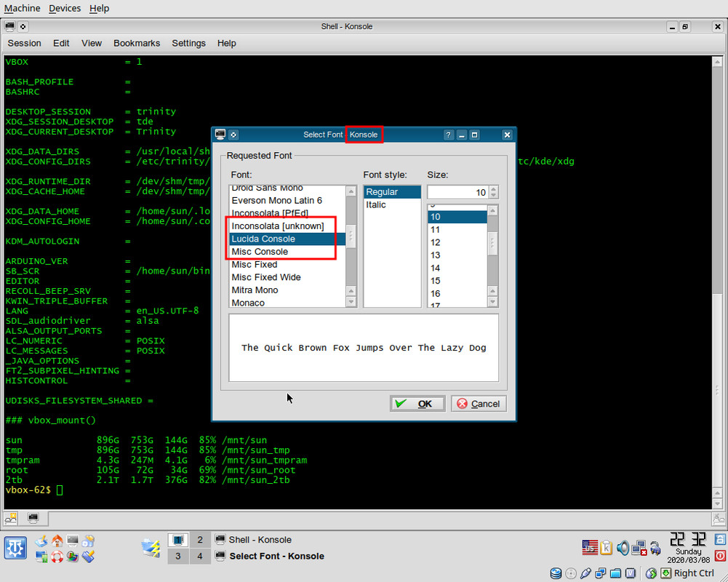Click the help question mark in Select Font titlebar
Screen dimensions: 728x582
[448, 135]
